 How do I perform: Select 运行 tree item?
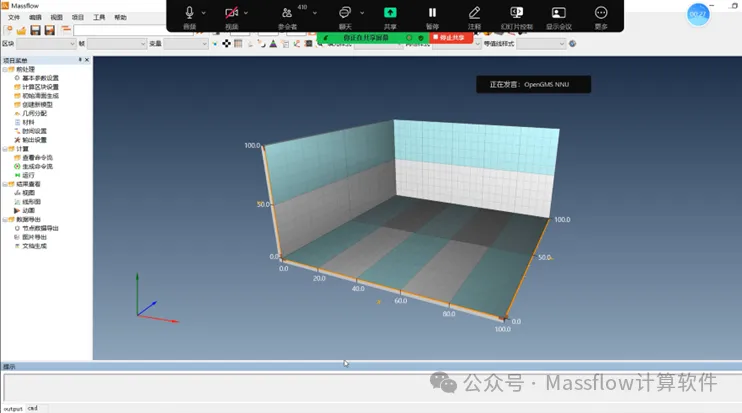pos(28,175)
